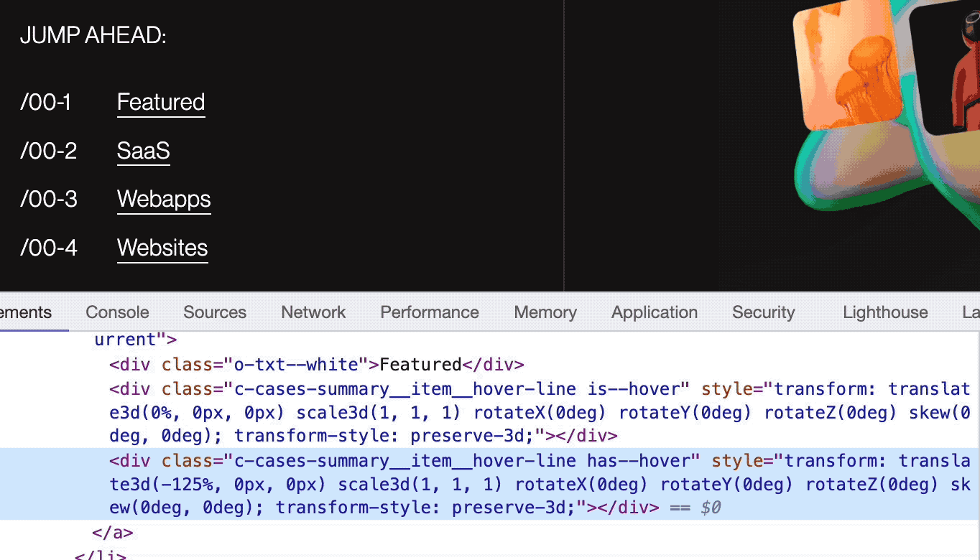Switch to the Memory tab

[545, 312]
